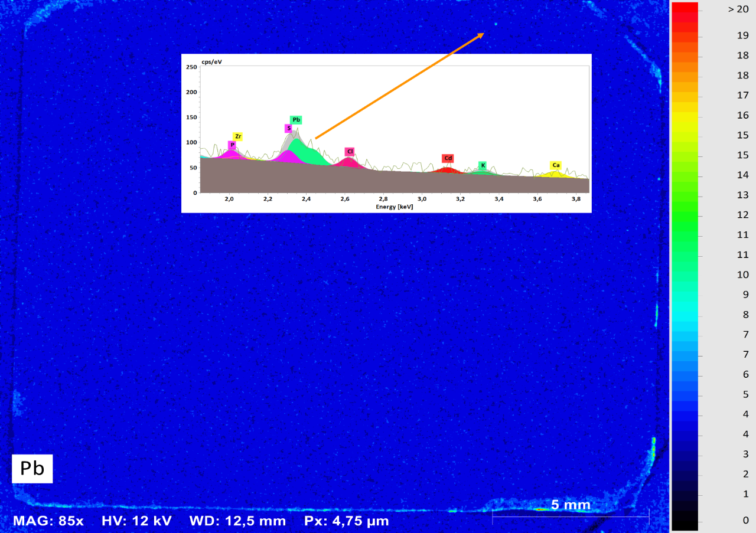
Task: Select the Cl peak label
Action: (349, 151)
